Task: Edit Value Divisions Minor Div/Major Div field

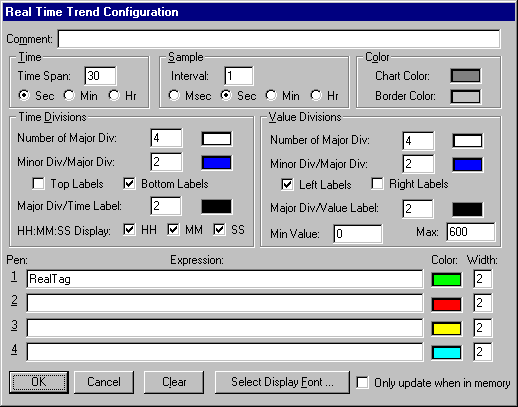Action: (418, 164)
